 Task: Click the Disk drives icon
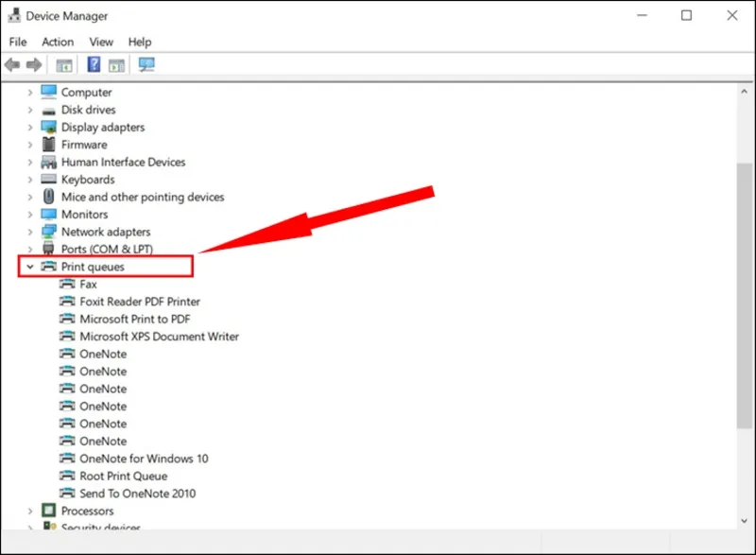click(49, 110)
